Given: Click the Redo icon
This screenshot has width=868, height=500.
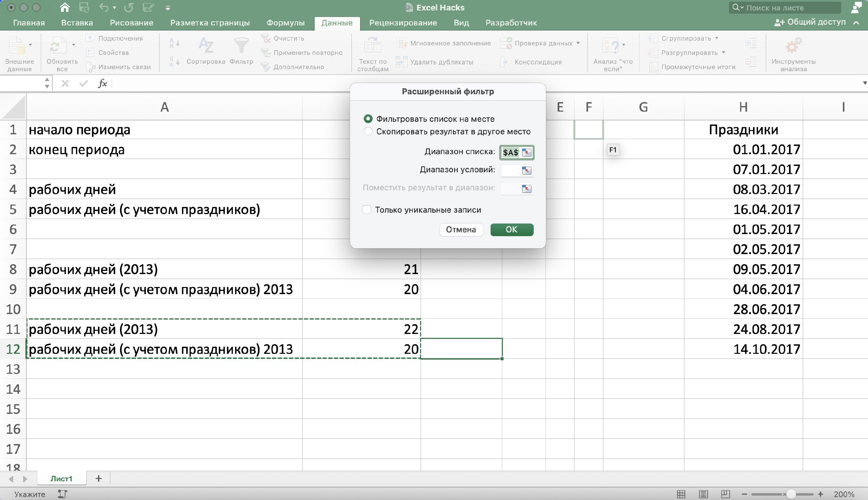Looking at the screenshot, I should (129, 7).
